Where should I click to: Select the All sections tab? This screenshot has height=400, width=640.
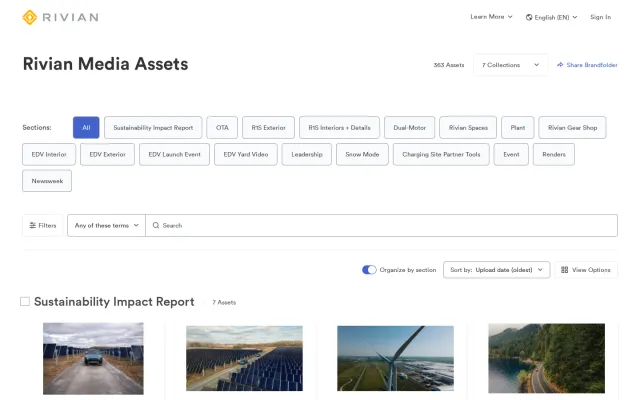point(86,127)
